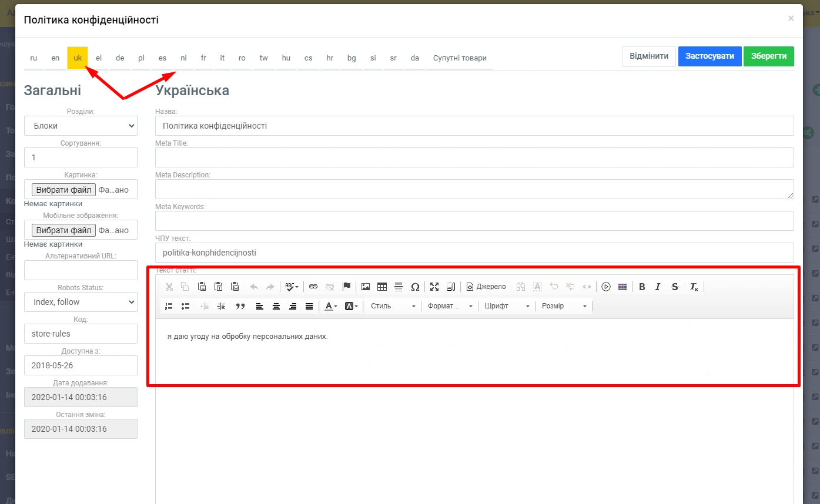Viewport: 820px width, 504px height.
Task: Expand the Robots Status index, follow dropdown
Action: click(81, 302)
